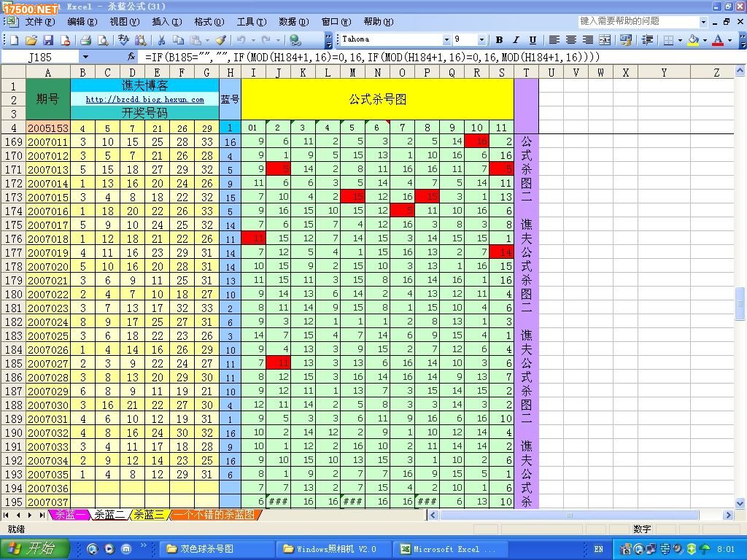The height and width of the screenshot is (560, 747).
Task: Select cell containing 2007027 in column A
Action: coord(47,364)
